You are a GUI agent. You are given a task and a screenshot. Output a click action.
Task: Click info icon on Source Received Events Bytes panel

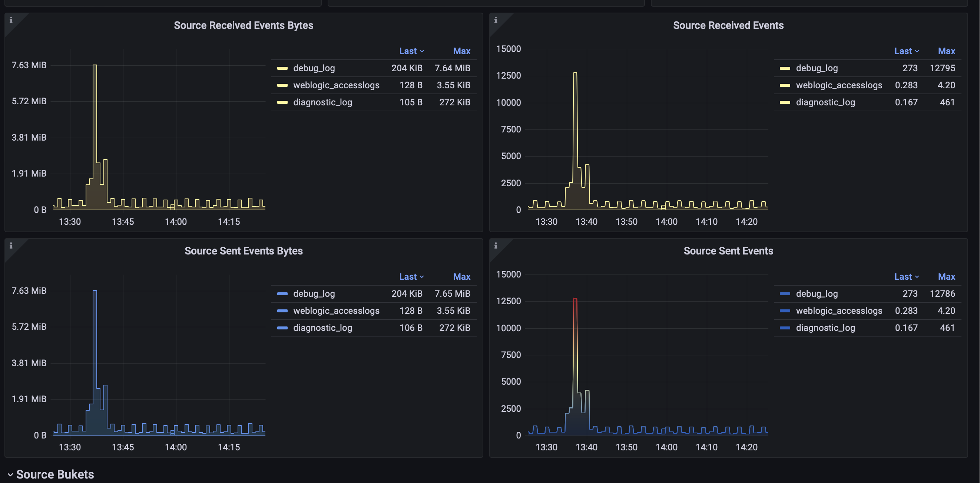pyautogui.click(x=11, y=20)
